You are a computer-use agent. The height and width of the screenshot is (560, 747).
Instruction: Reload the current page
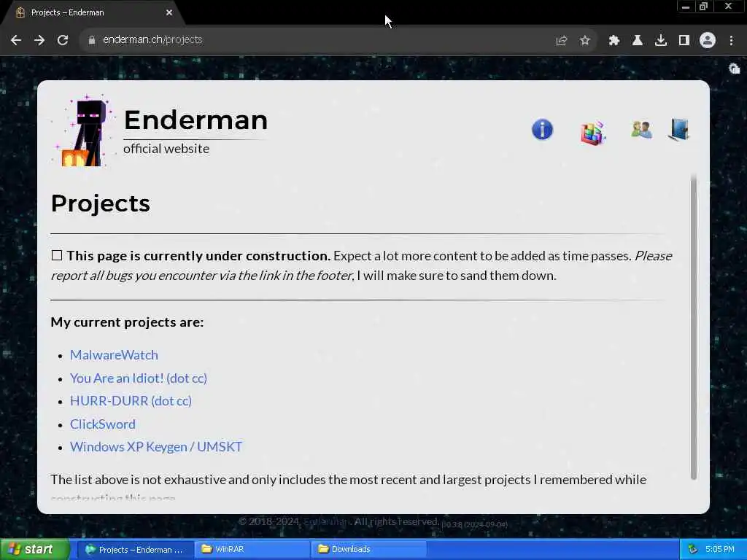coord(63,40)
